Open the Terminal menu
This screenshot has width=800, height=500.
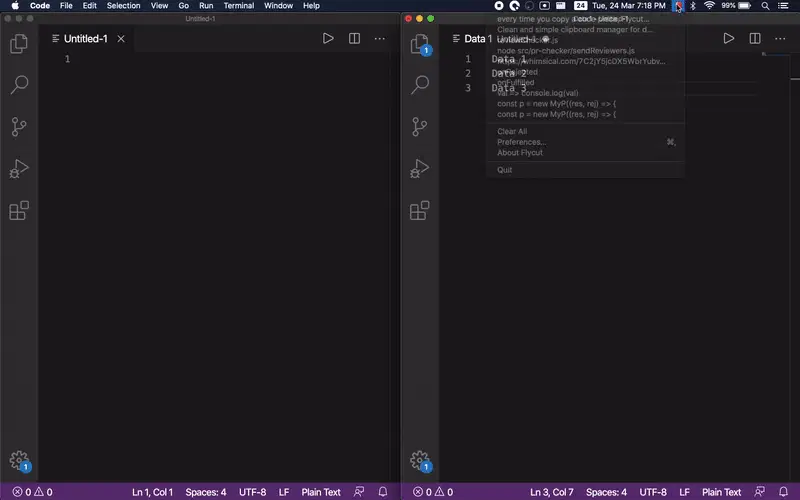click(x=239, y=6)
